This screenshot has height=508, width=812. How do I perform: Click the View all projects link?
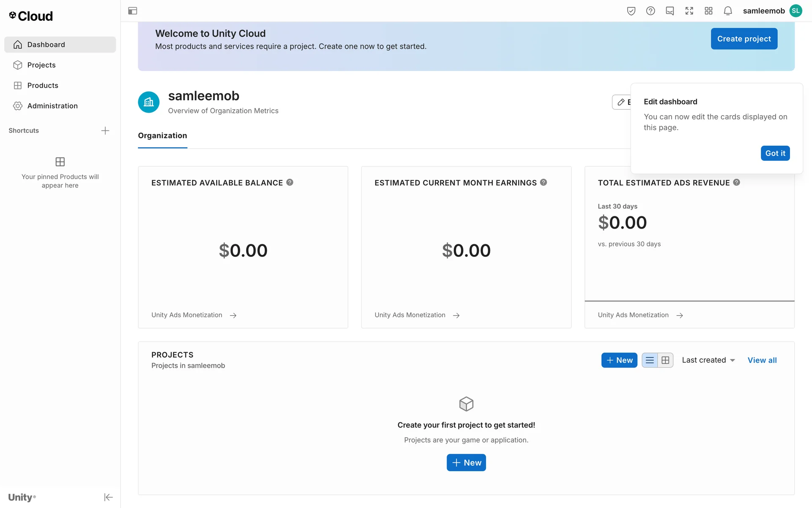pos(762,360)
